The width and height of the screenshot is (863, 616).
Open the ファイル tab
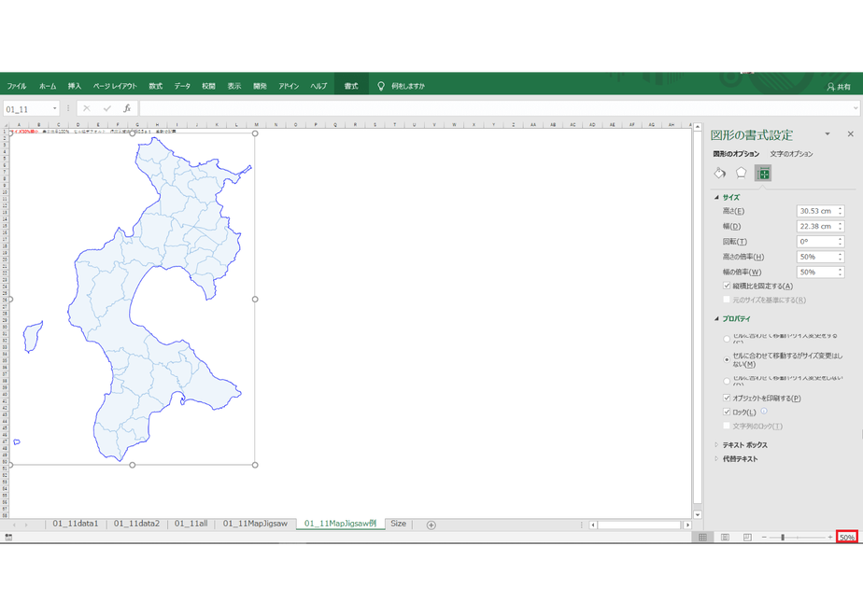point(17,86)
